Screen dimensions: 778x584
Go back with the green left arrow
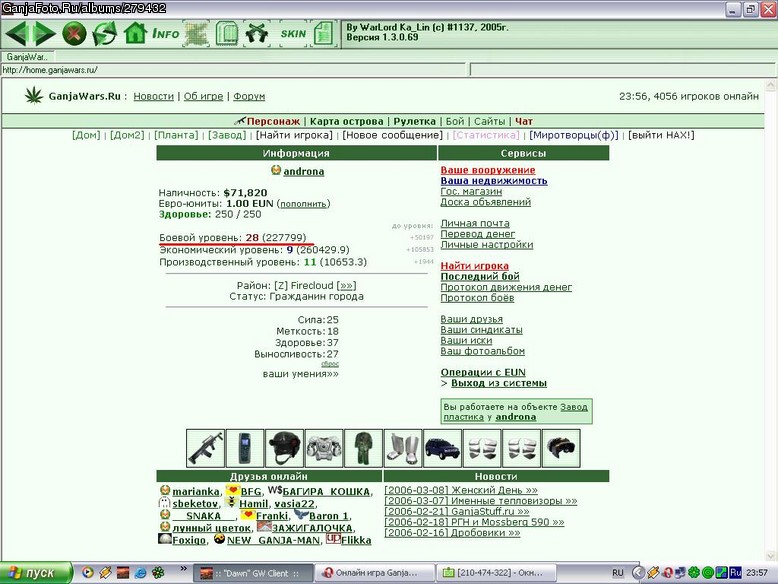(15, 34)
